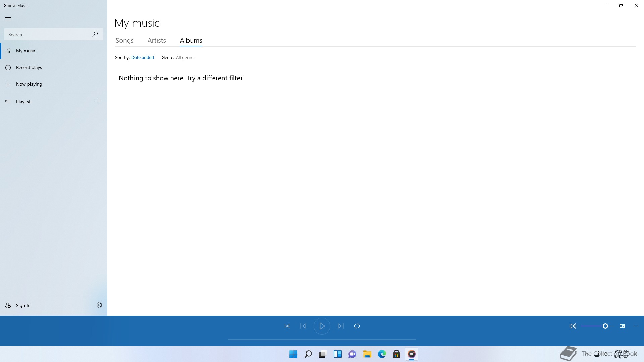Click 'Nothing to show here' message
The height and width of the screenshot is (362, 644).
181,78
